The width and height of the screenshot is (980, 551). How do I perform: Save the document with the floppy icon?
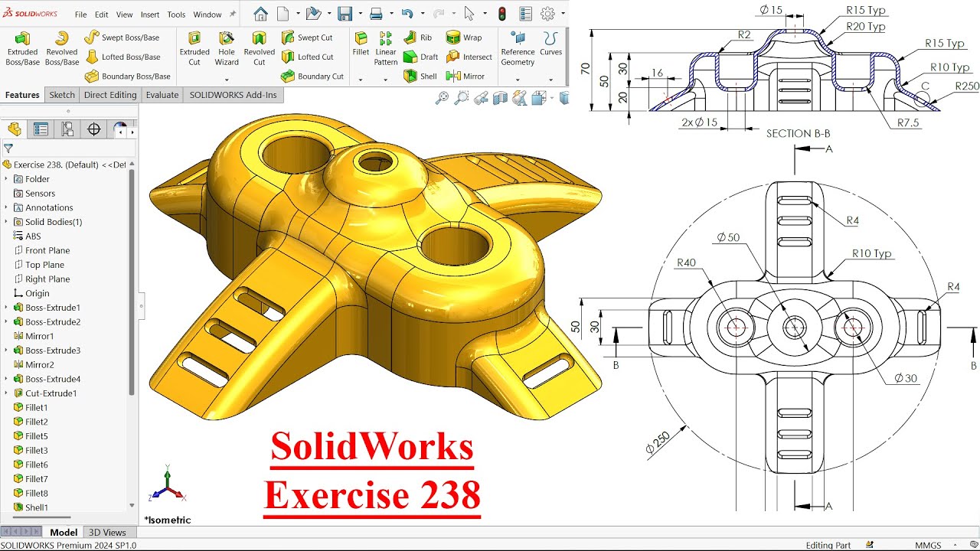click(345, 14)
